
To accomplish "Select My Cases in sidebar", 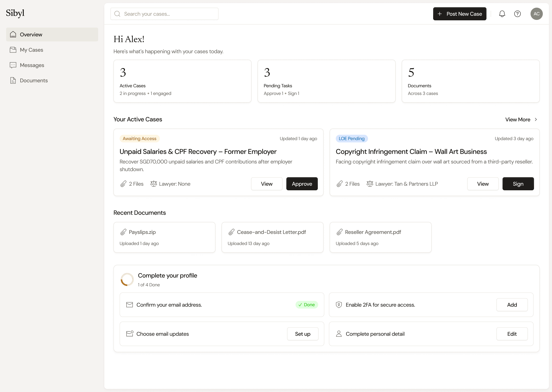I will pyautogui.click(x=31, y=50).
